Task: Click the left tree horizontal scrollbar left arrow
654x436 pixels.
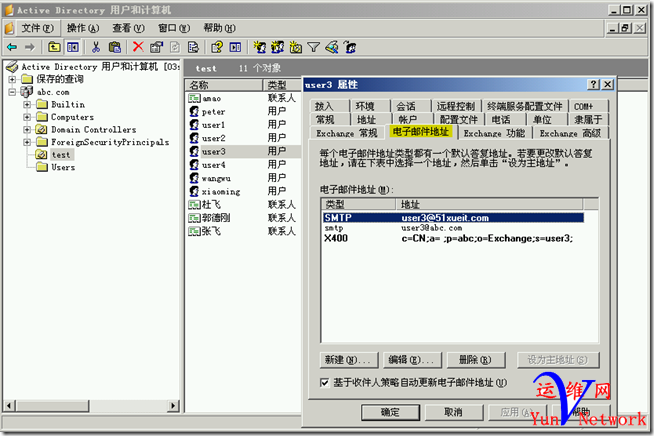Action: (10, 406)
